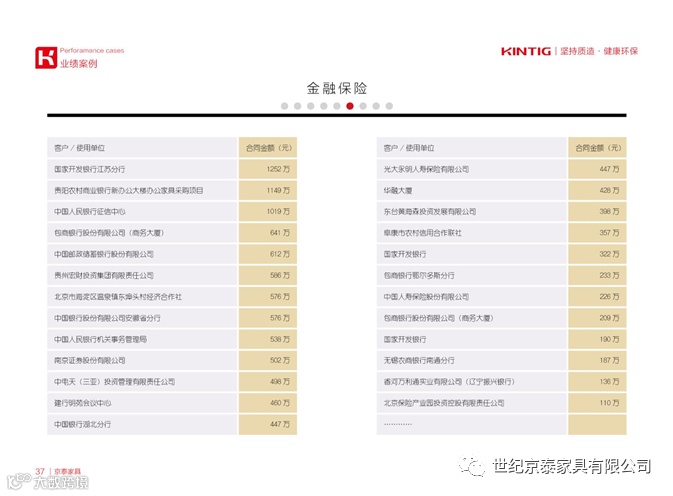Click the '187 万' amount cell
This screenshot has height=496, width=673.
coord(597,360)
